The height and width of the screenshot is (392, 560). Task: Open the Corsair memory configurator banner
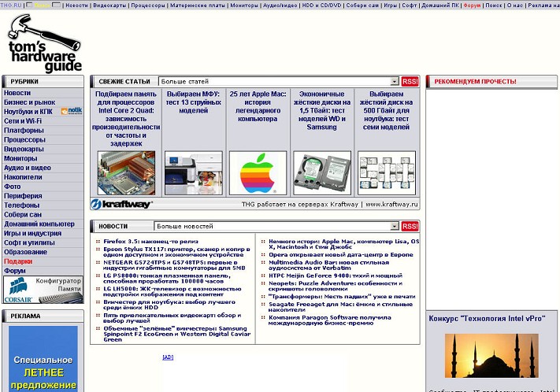coord(43,290)
